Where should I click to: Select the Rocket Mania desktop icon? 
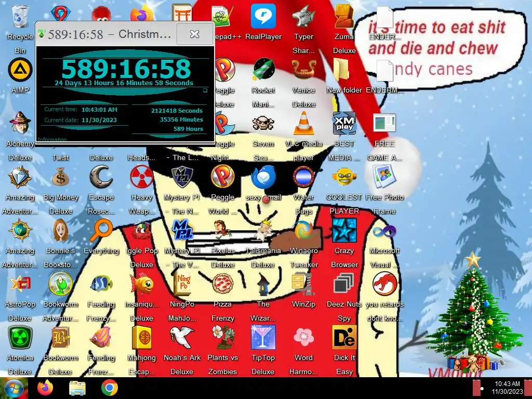(x=263, y=70)
